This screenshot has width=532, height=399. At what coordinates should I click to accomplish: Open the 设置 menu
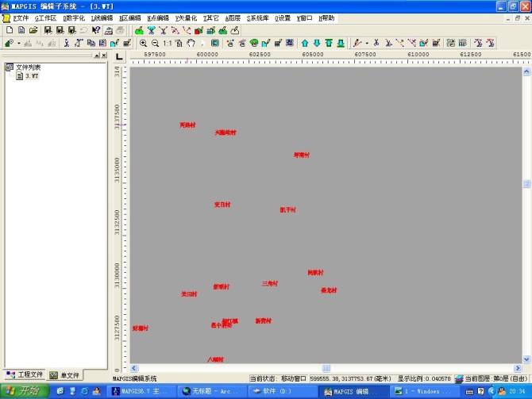pos(283,18)
